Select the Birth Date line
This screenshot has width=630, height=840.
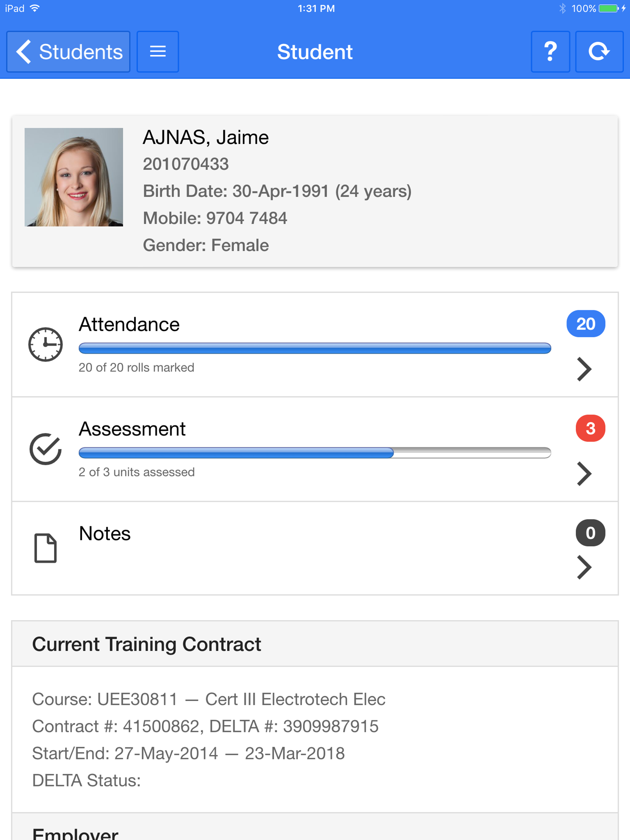[x=277, y=191]
